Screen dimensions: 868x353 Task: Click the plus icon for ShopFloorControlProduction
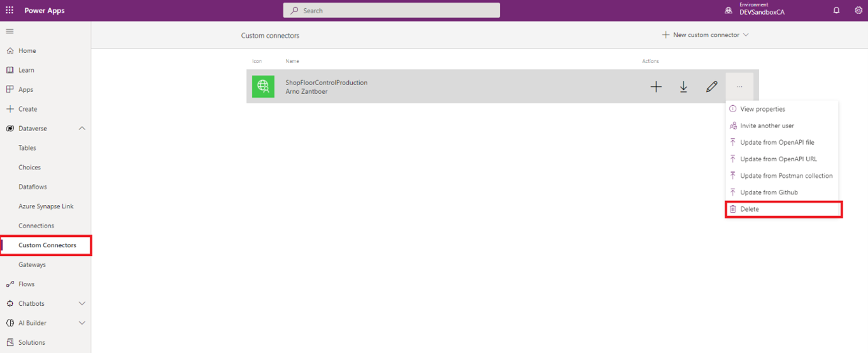(x=656, y=87)
